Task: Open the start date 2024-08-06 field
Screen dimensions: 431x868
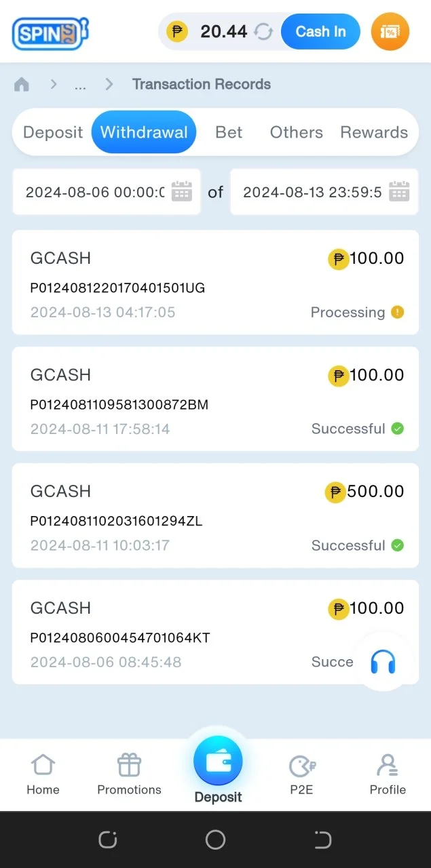Action: point(107,192)
